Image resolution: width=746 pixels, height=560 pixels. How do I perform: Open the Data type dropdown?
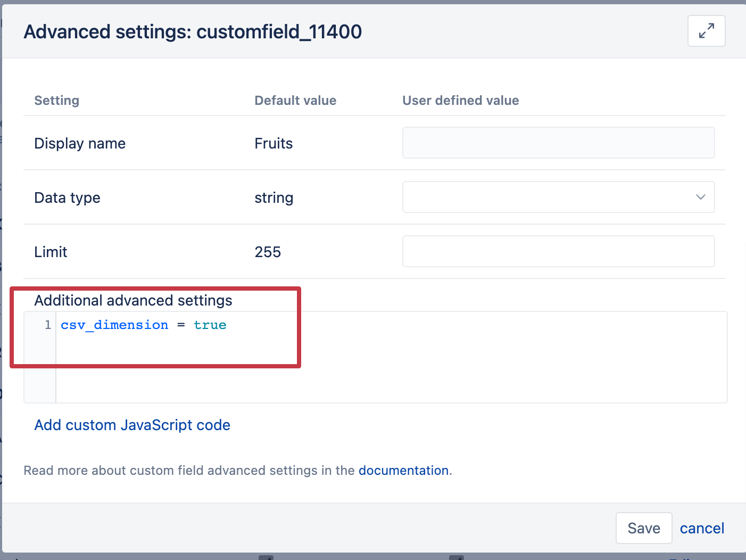[558, 197]
